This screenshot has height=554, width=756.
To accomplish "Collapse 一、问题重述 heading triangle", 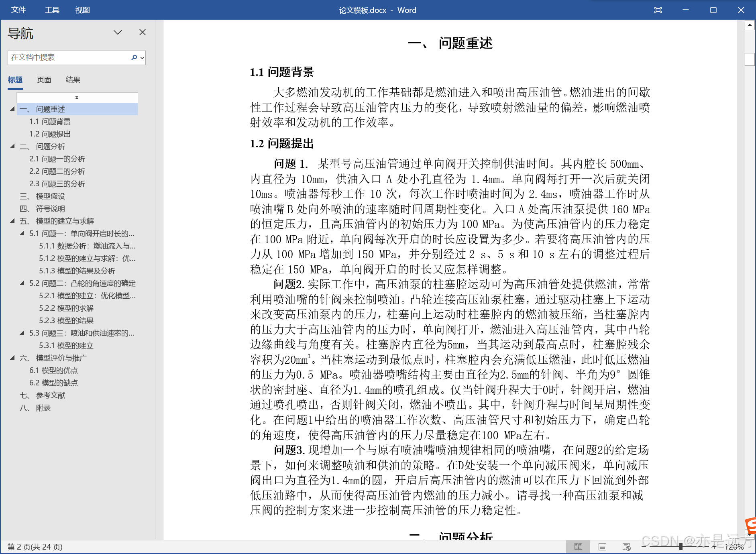I will click(x=12, y=109).
